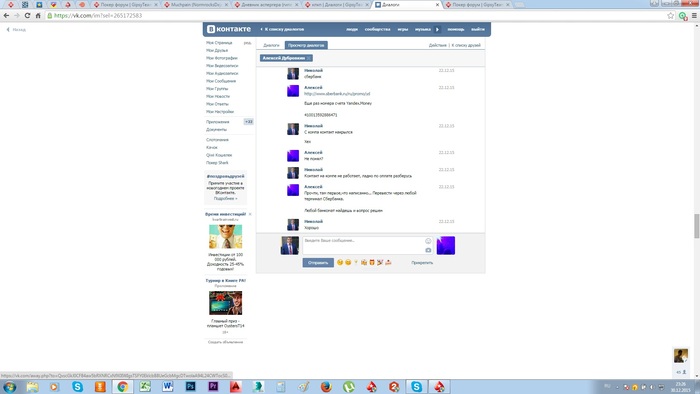Open the 'музыка' header menu item
Screen dimensions: 700x394
click(422, 29)
